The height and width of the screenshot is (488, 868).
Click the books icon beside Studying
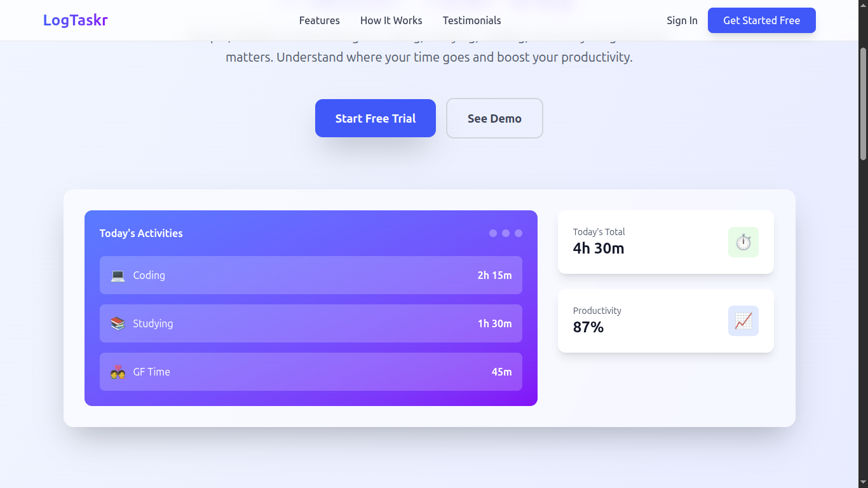tap(118, 323)
